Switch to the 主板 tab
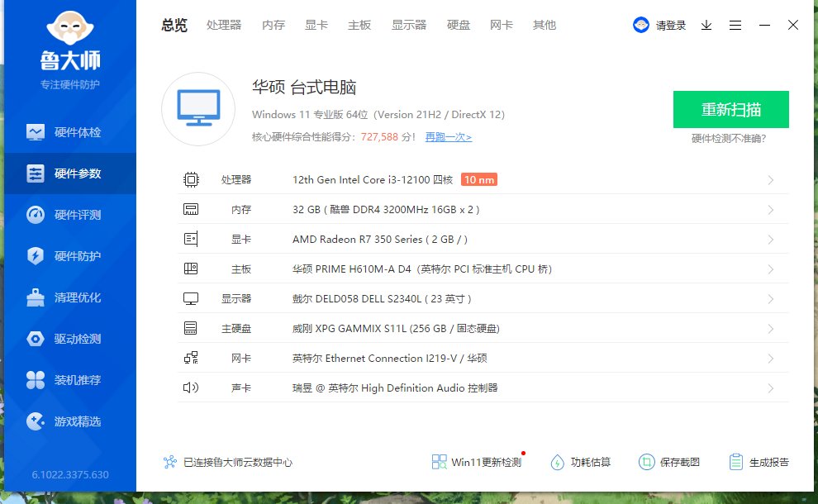 [359, 25]
